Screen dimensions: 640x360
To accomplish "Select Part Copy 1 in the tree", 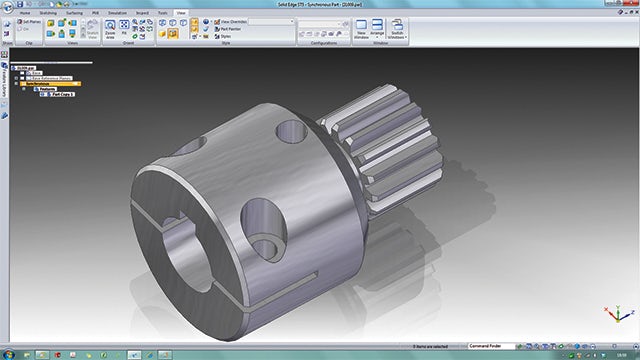I will 61,94.
